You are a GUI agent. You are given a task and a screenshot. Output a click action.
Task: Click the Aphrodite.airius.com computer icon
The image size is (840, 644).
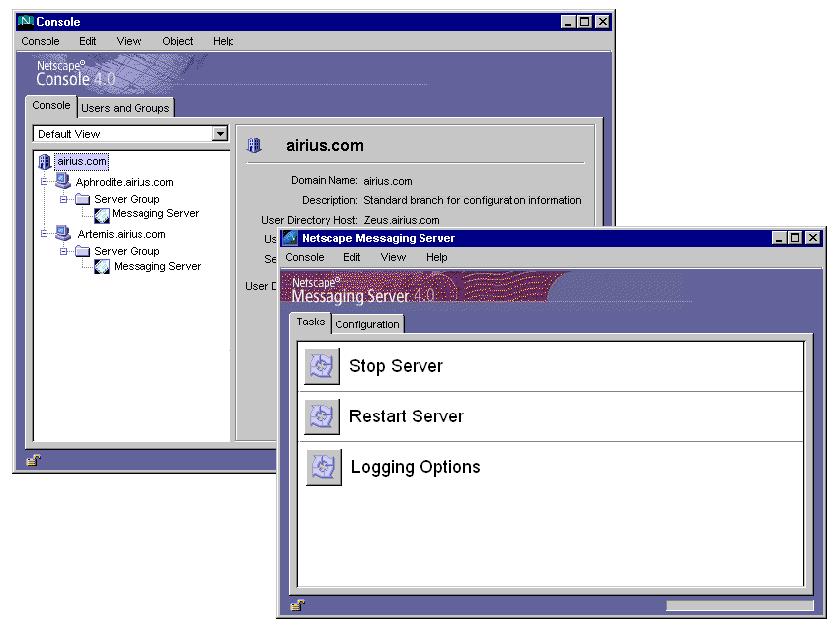pyautogui.click(x=63, y=181)
